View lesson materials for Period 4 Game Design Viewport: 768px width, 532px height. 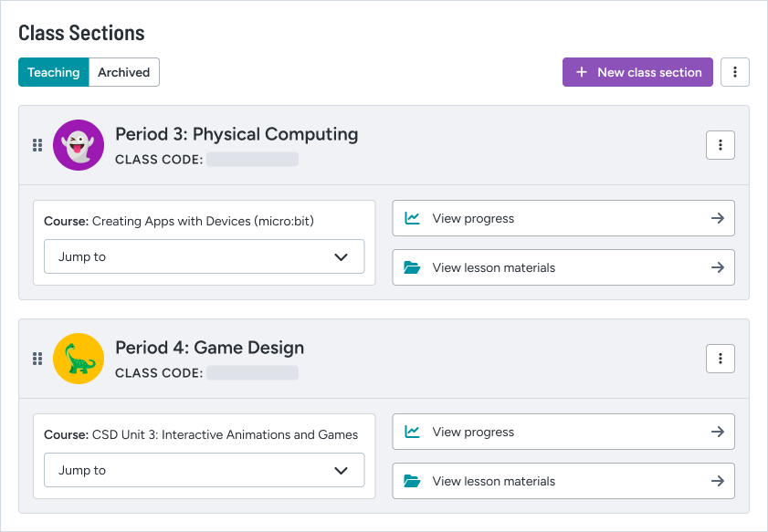point(563,481)
